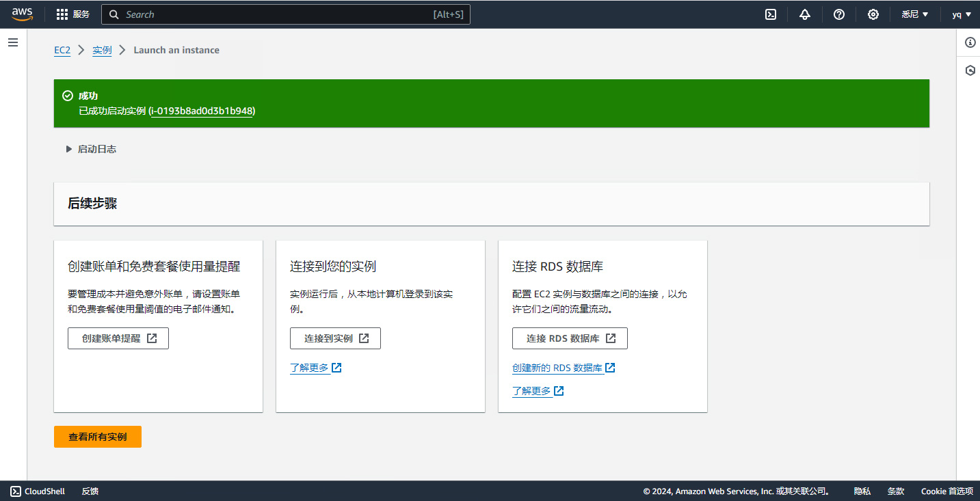The height and width of the screenshot is (501, 980).
Task: Open the yq account dropdown
Action: click(x=962, y=14)
